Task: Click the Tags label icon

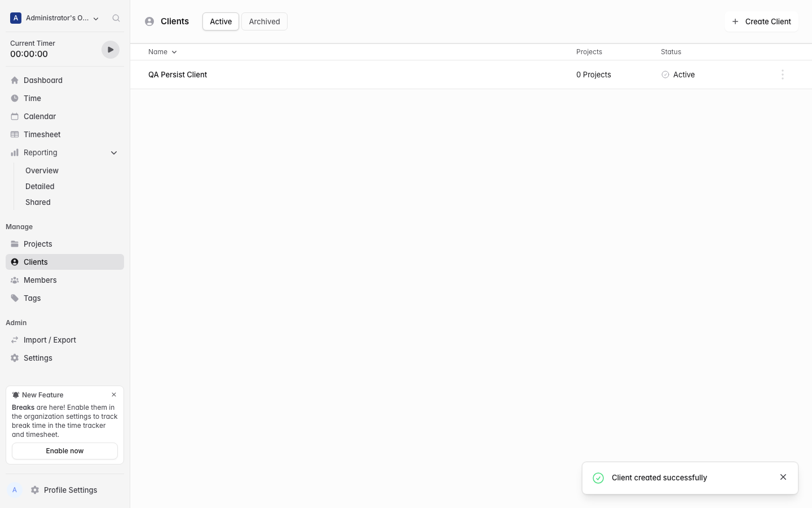Action: (15, 298)
